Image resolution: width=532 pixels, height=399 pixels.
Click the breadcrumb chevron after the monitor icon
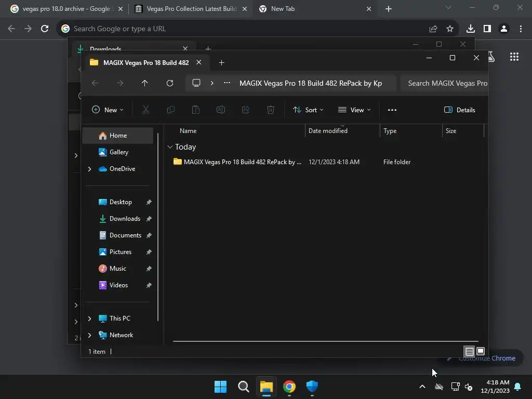point(212,83)
